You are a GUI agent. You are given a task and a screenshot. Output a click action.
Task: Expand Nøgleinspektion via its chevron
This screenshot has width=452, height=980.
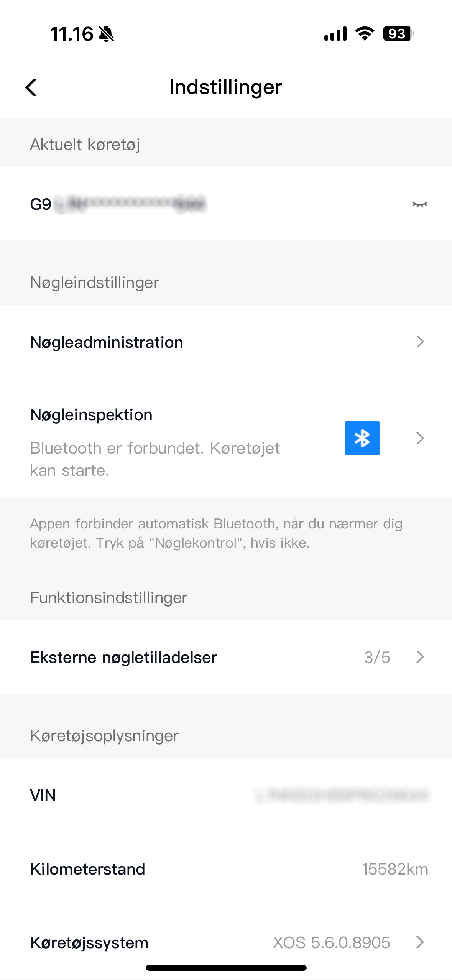coord(420,438)
